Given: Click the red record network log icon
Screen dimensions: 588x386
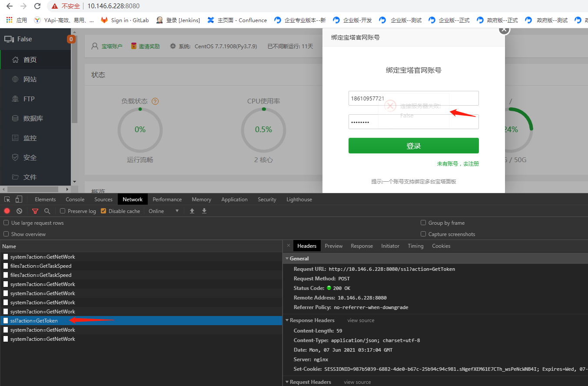Looking at the screenshot, I should pos(7,211).
